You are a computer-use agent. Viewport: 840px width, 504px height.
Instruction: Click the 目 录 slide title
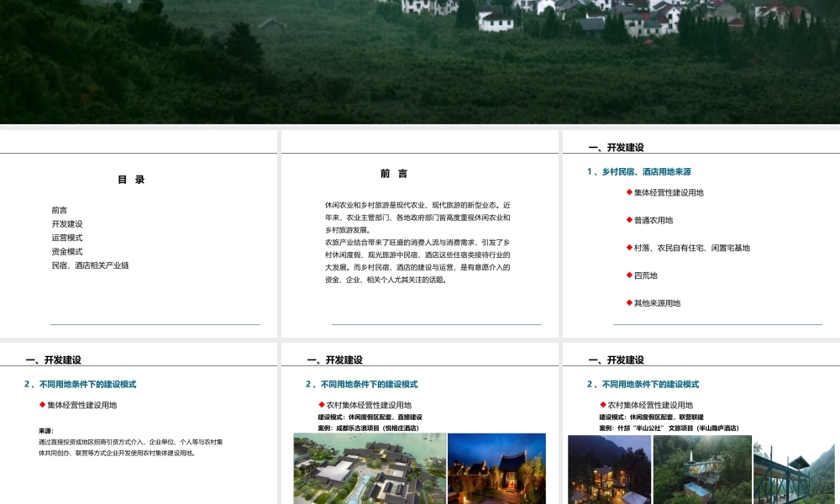(x=131, y=179)
